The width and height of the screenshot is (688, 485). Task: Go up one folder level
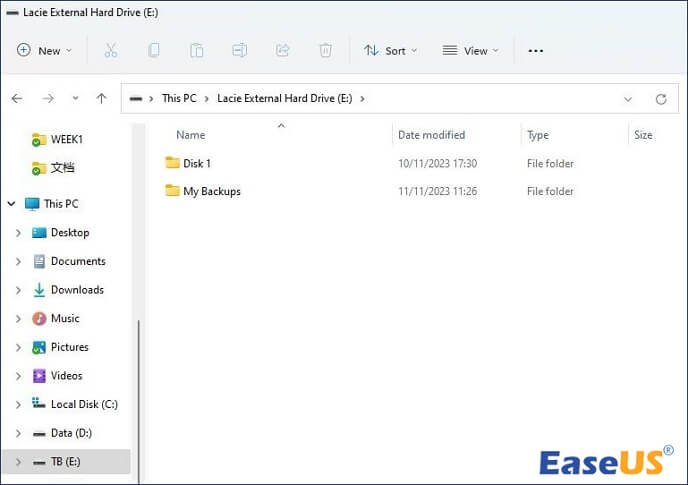pyautogui.click(x=101, y=99)
